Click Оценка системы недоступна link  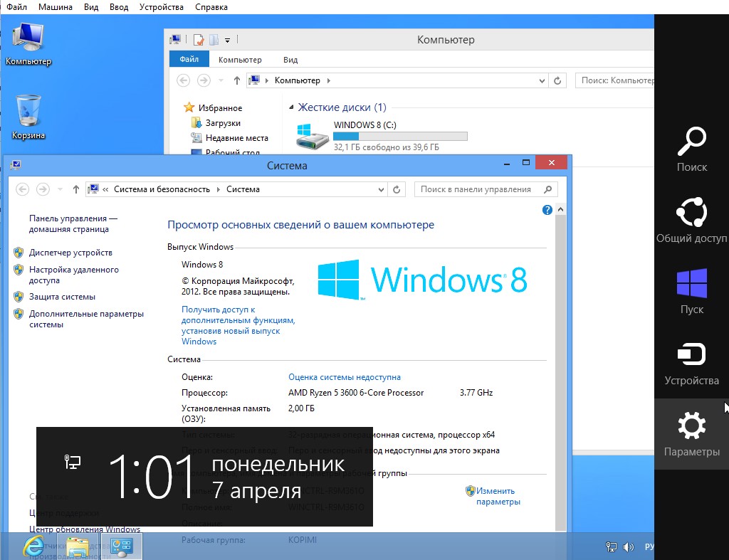[x=345, y=377]
